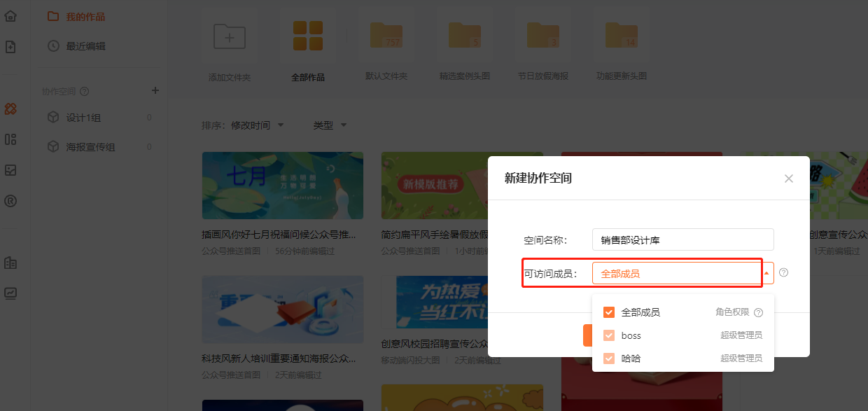Click the new document icon in sidebar
This screenshot has width=868, height=411.
[10, 47]
